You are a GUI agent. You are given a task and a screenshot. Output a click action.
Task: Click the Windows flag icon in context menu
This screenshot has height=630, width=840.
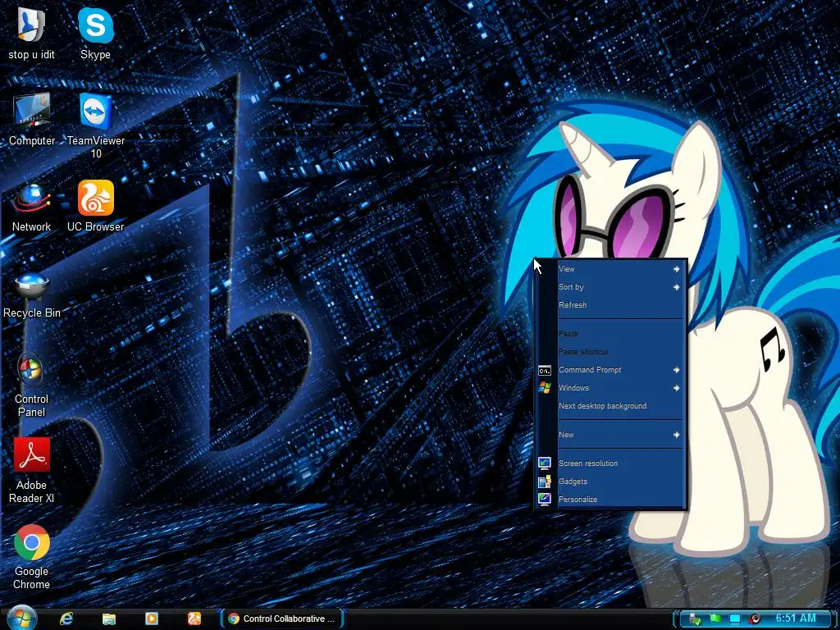pos(545,388)
